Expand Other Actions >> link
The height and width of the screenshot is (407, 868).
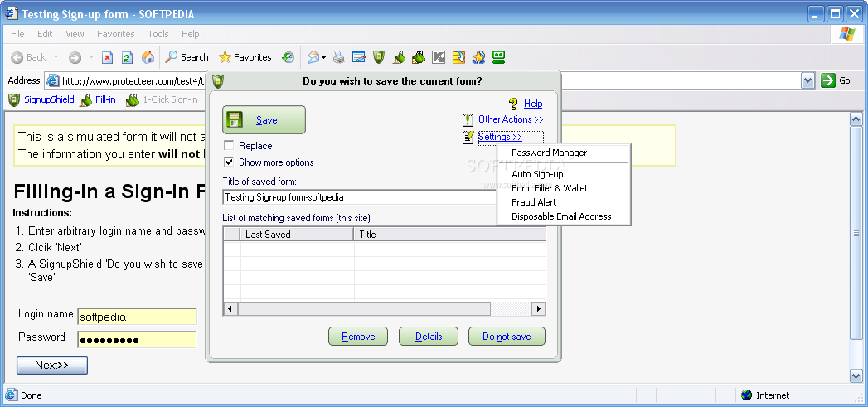point(511,119)
